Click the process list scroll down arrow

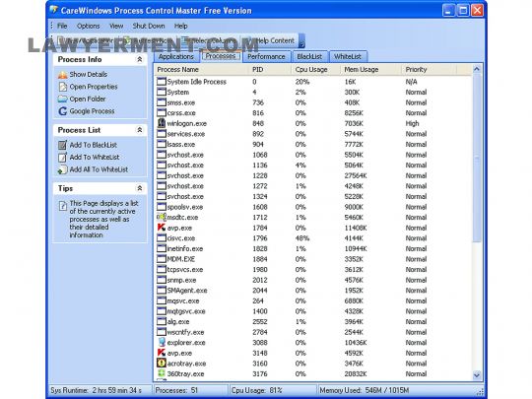coord(477,375)
